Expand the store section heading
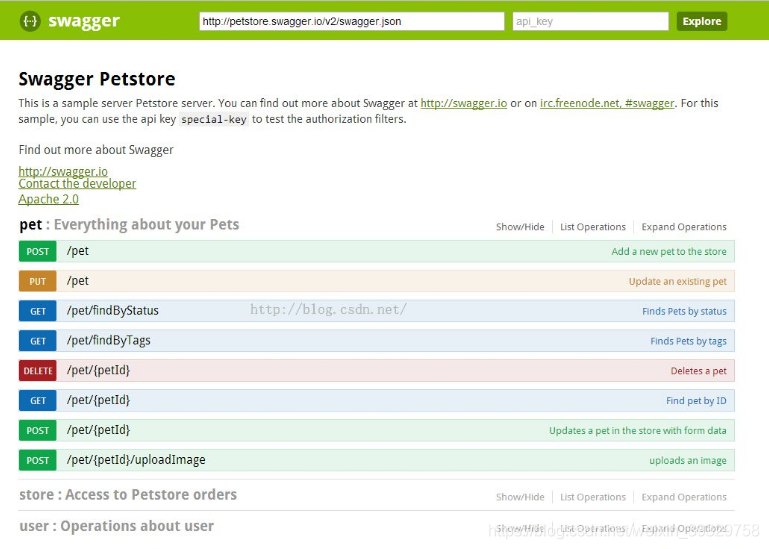 tap(128, 495)
